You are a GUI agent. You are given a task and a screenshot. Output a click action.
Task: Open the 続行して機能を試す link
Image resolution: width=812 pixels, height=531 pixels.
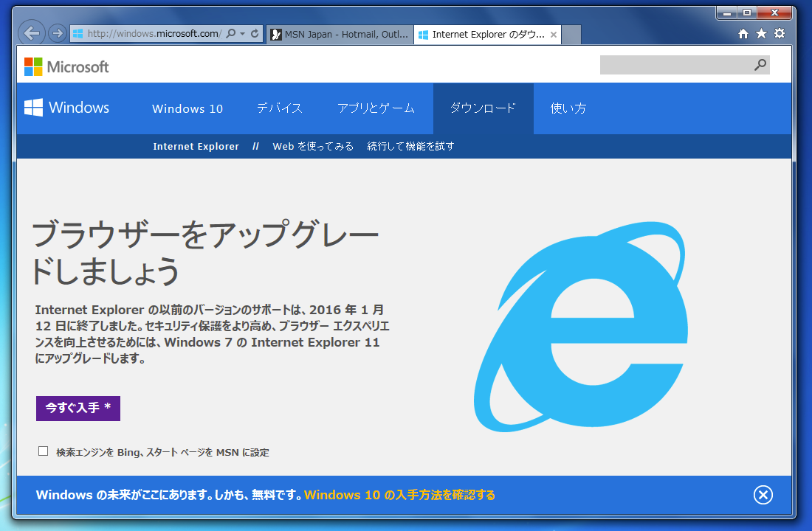click(x=410, y=147)
